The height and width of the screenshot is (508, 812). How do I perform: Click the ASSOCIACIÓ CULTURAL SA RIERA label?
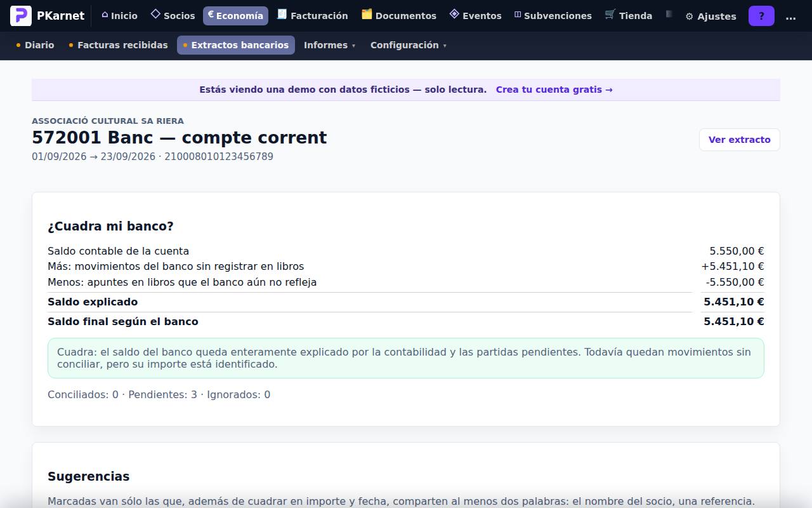coord(108,121)
